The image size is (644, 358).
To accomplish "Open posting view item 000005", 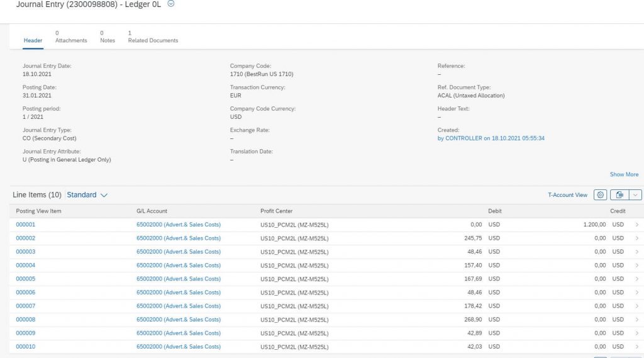I will pos(25,279).
